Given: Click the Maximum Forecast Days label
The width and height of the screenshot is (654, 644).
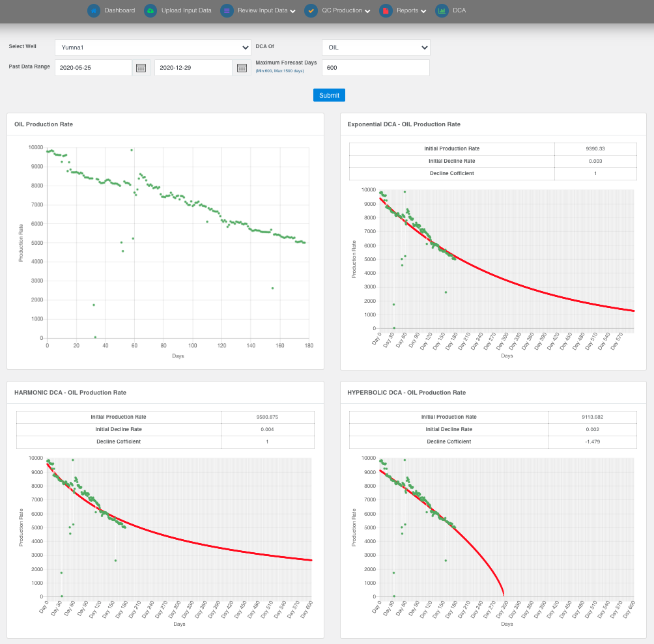Looking at the screenshot, I should coord(286,63).
